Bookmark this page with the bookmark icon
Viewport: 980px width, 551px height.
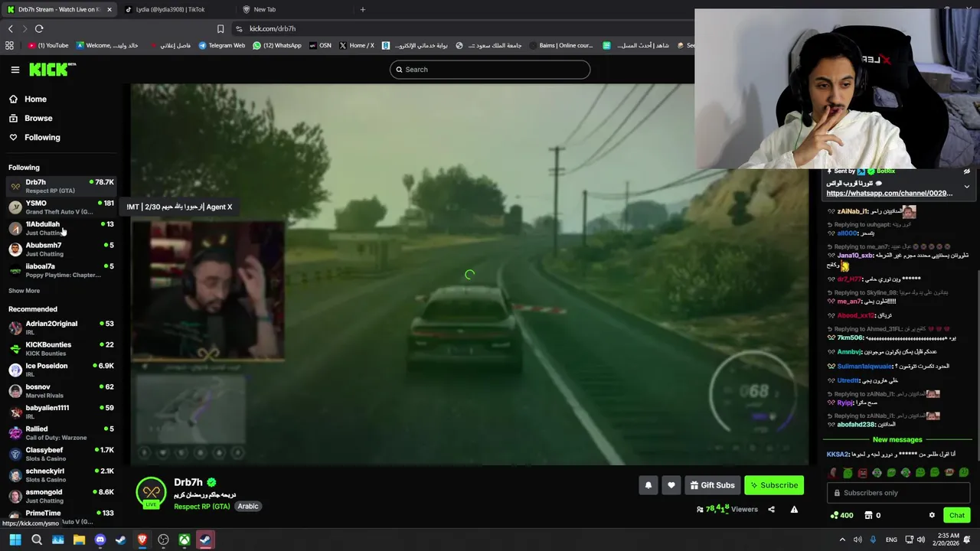[220, 28]
